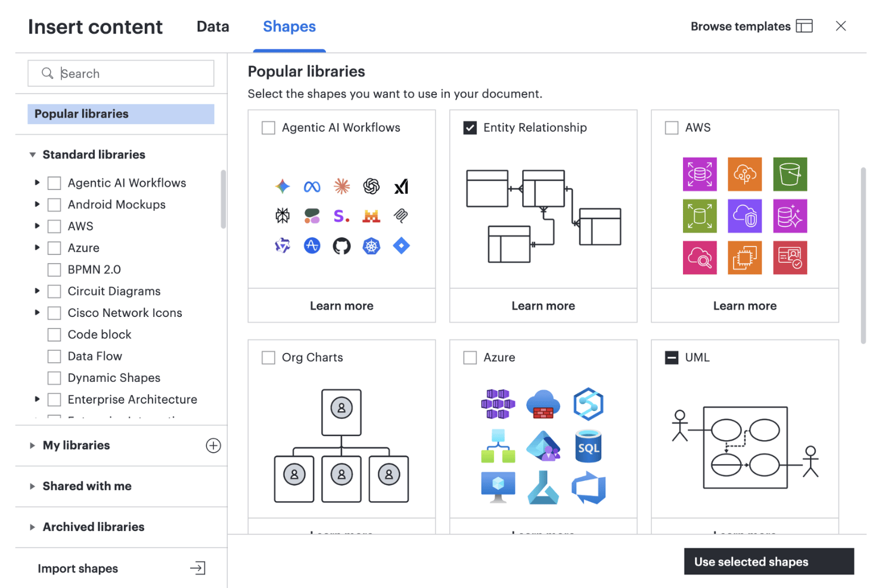This screenshot has width=882, height=588.
Task: Open Learn more under AWS
Action: click(745, 306)
